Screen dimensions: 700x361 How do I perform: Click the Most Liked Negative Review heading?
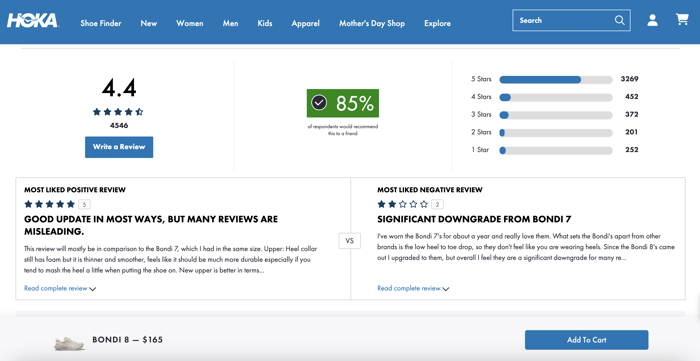430,190
